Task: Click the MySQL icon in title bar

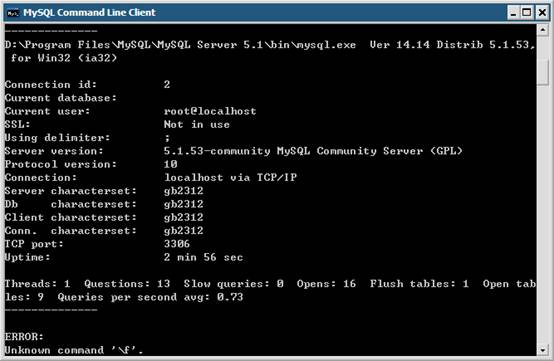Action: click(x=13, y=13)
